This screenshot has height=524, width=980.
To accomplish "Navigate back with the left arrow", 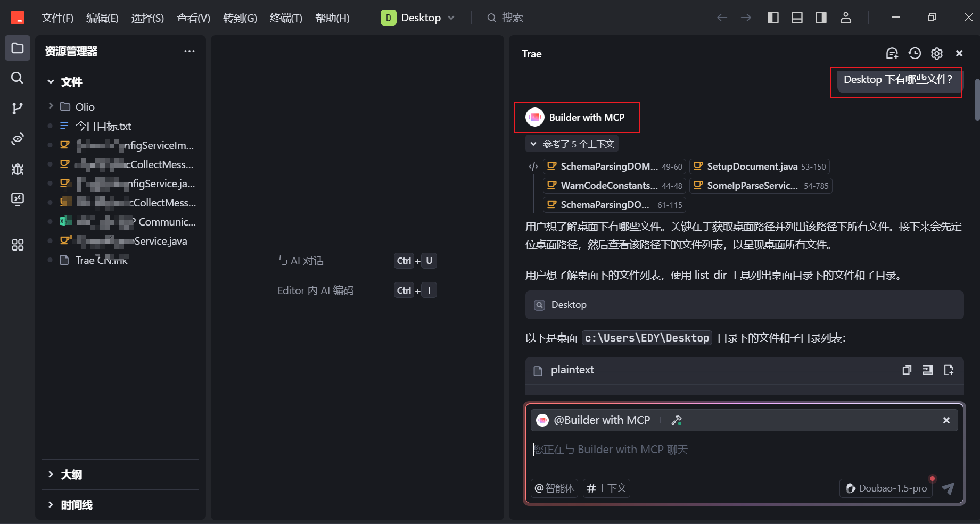I will tap(722, 18).
